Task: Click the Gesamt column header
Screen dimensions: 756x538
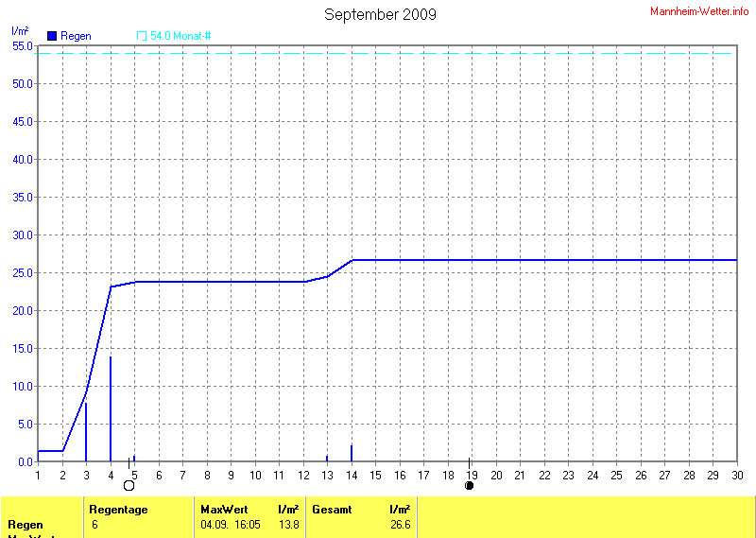Action: pos(332,510)
